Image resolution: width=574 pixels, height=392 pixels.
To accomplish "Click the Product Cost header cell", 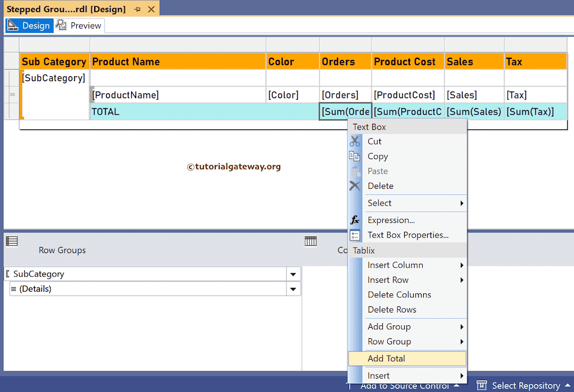I will click(408, 62).
